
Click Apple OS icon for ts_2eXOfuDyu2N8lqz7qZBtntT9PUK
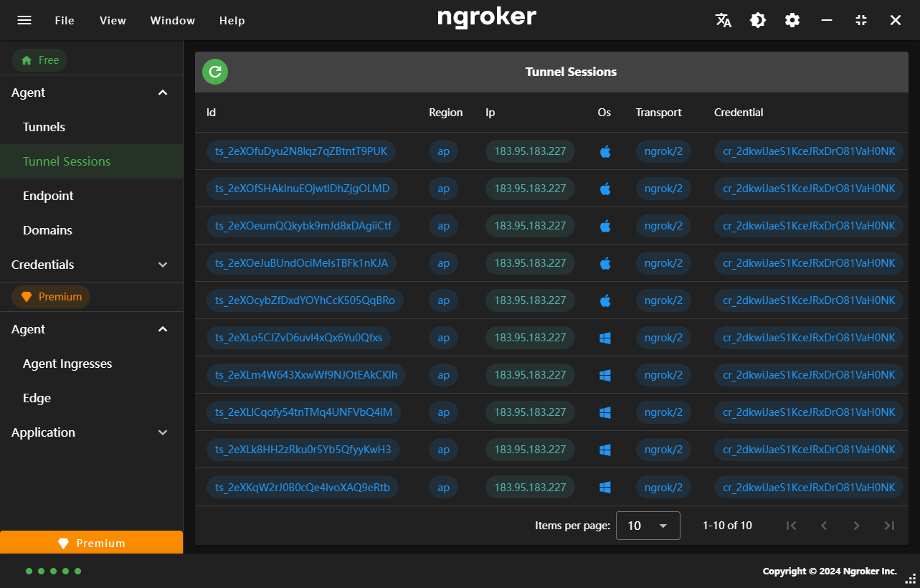605,151
